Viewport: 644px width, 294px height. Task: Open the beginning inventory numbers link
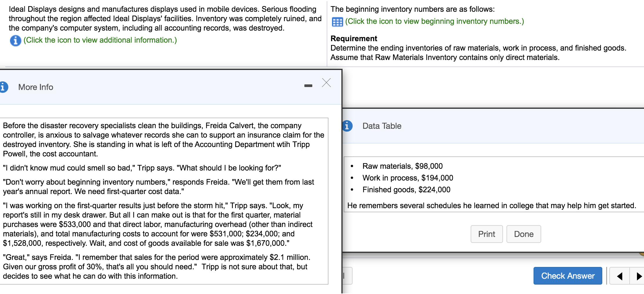pos(435,21)
